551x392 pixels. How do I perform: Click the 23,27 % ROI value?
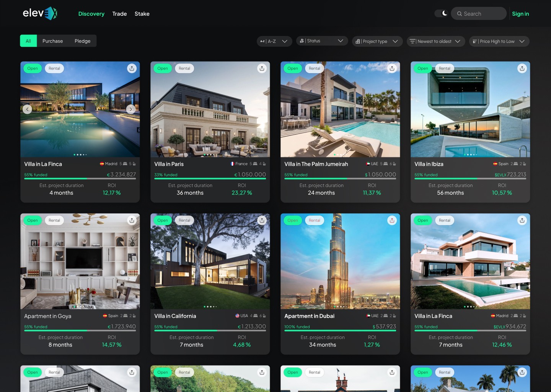point(242,193)
